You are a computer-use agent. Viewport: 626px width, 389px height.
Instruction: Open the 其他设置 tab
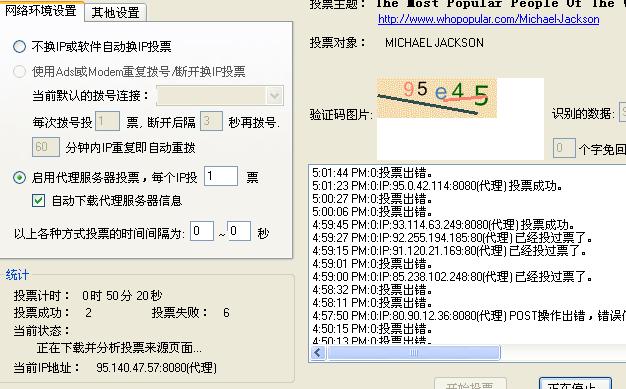point(115,12)
